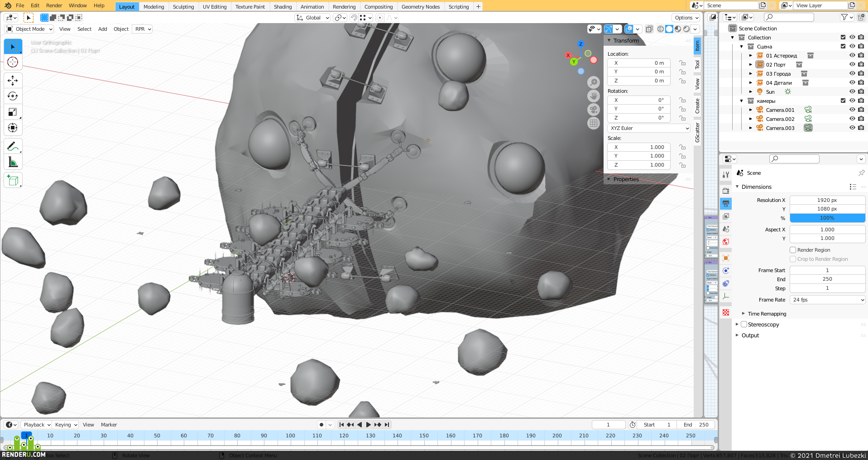Open the Render menu
This screenshot has width=868, height=460.
54,5
